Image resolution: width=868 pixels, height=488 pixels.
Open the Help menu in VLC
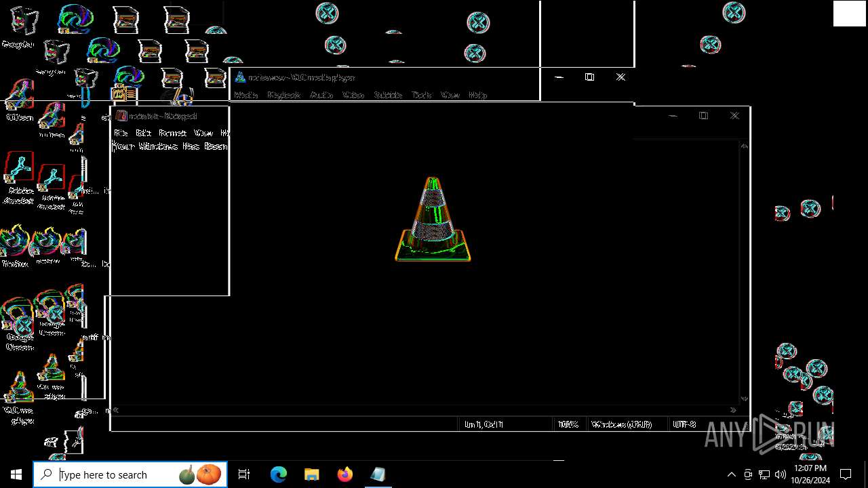point(478,95)
